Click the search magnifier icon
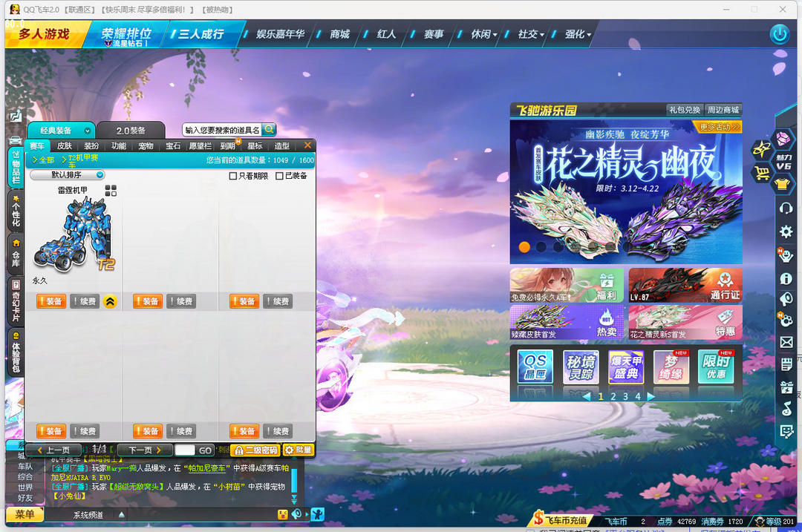This screenshot has width=802, height=532. (x=269, y=129)
